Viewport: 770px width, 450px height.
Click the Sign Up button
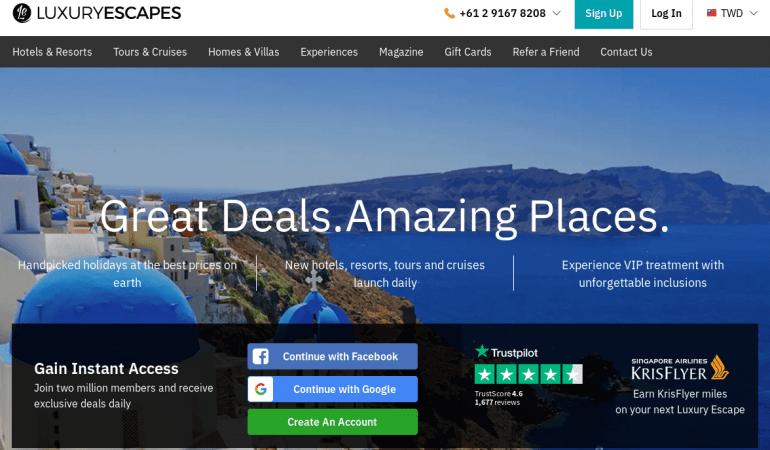pyautogui.click(x=604, y=14)
